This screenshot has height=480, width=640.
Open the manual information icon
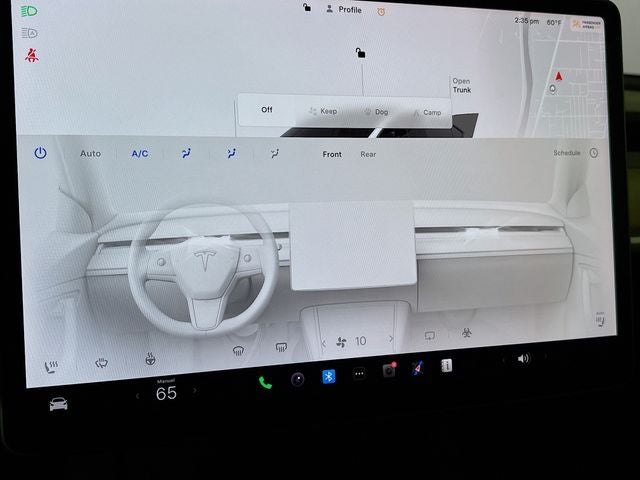446,365
